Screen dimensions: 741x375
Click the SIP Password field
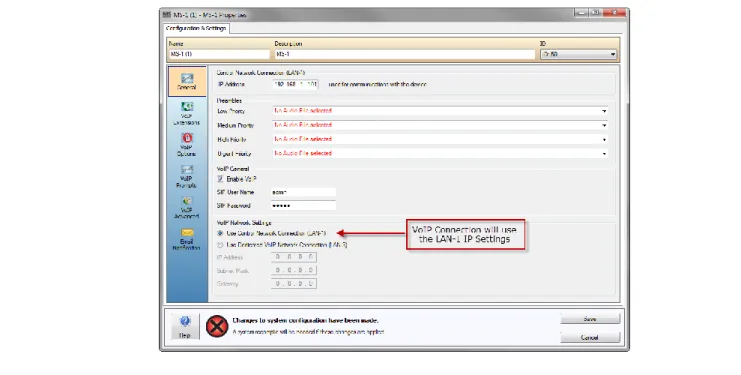coord(303,206)
